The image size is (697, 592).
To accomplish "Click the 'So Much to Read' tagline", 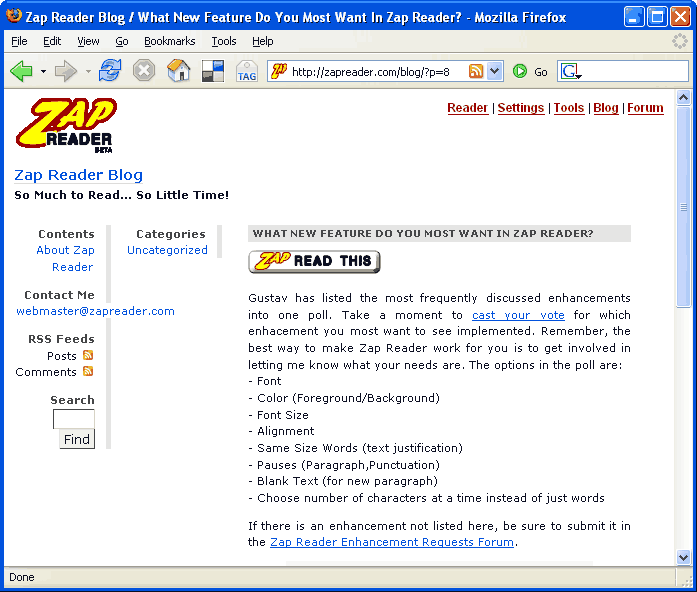I will click(121, 195).
